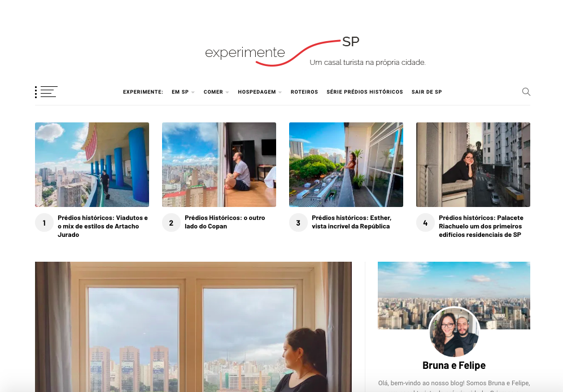Open article about Viadutos by Artacho Jurado
The image size is (563, 392).
click(x=103, y=226)
